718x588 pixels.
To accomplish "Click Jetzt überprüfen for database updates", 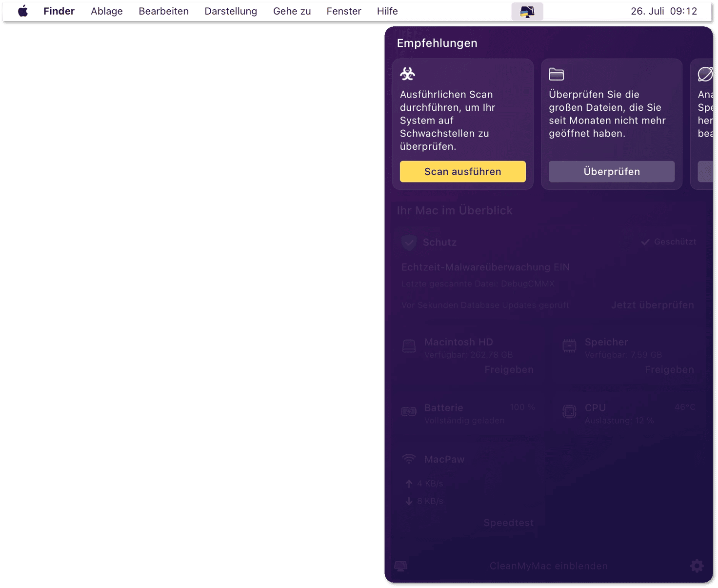I will pos(652,305).
